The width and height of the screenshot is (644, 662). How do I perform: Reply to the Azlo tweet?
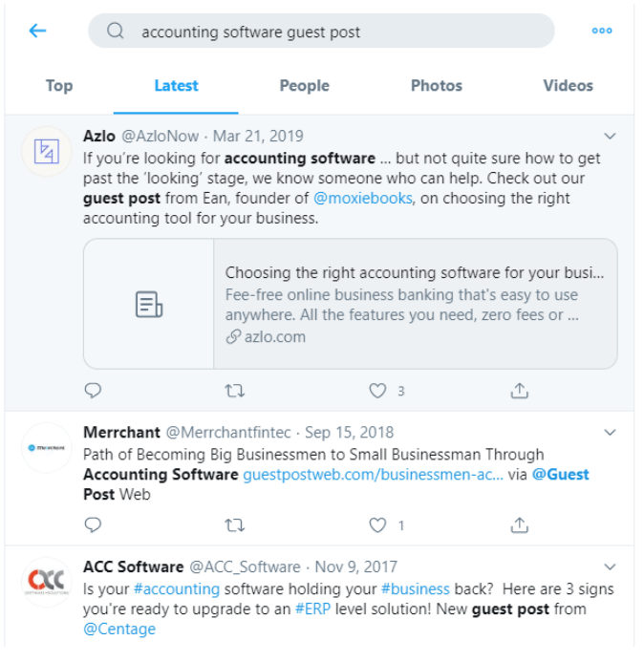point(93,391)
